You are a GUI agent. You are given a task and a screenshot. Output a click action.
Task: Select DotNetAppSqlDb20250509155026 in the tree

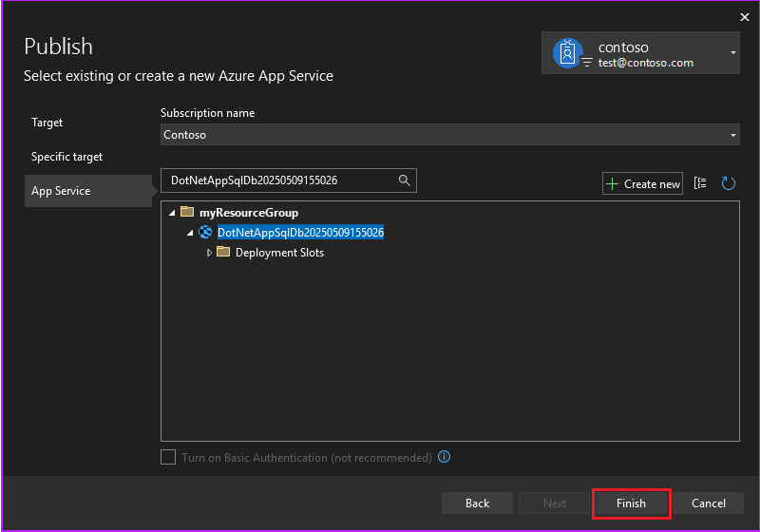[x=300, y=233]
